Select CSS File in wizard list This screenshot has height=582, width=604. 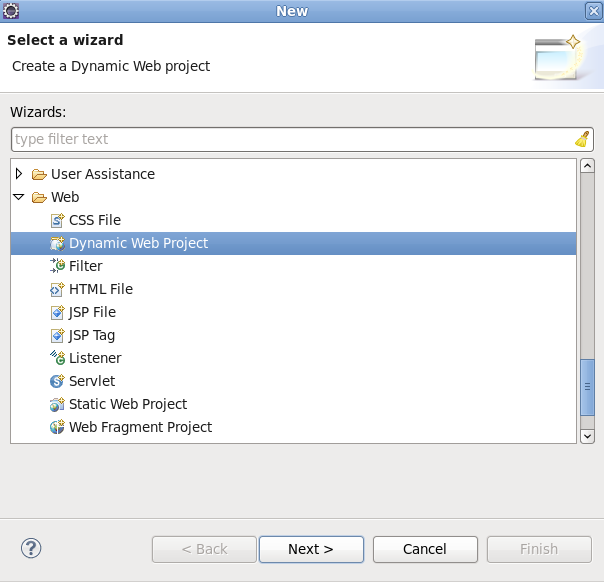click(95, 220)
